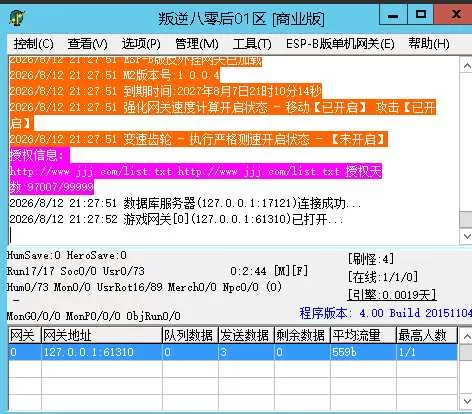Click the 变速齿轮 log line
The height and width of the screenshot is (414, 472).
(199, 139)
